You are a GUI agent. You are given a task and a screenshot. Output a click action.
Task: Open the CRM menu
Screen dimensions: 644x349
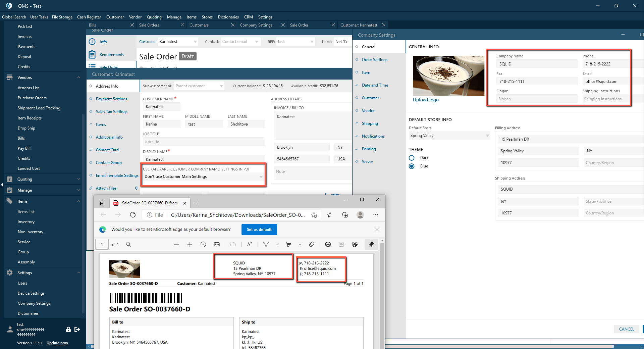[x=249, y=17]
